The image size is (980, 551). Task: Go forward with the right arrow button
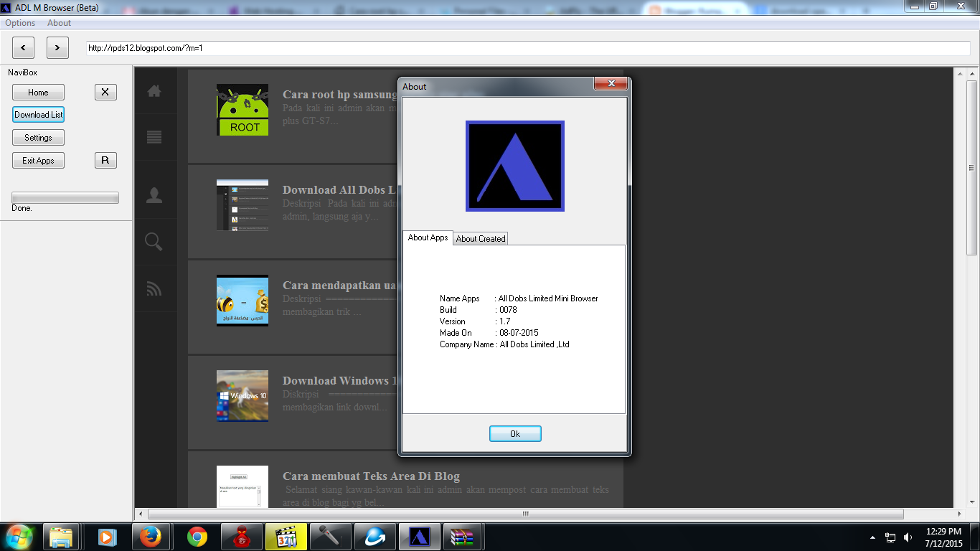[57, 48]
